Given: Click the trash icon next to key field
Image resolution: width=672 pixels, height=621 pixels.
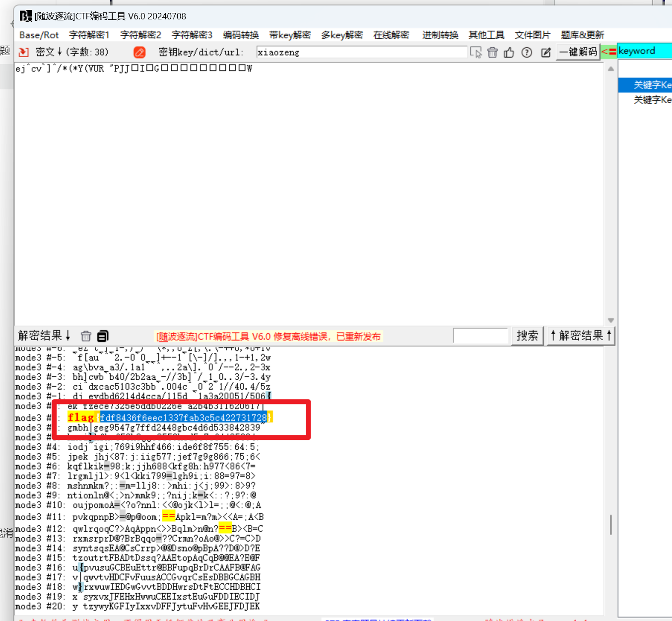Looking at the screenshot, I should point(492,52).
